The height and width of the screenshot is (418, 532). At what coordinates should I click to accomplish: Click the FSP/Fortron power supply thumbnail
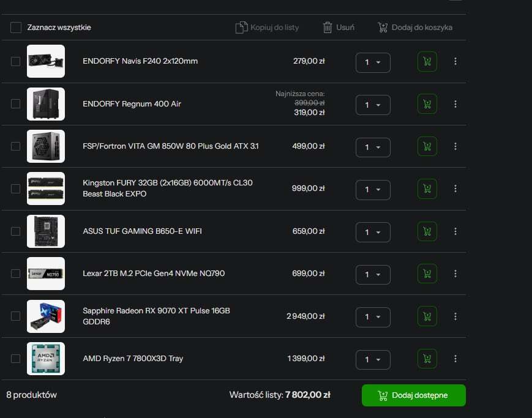pyautogui.click(x=46, y=146)
